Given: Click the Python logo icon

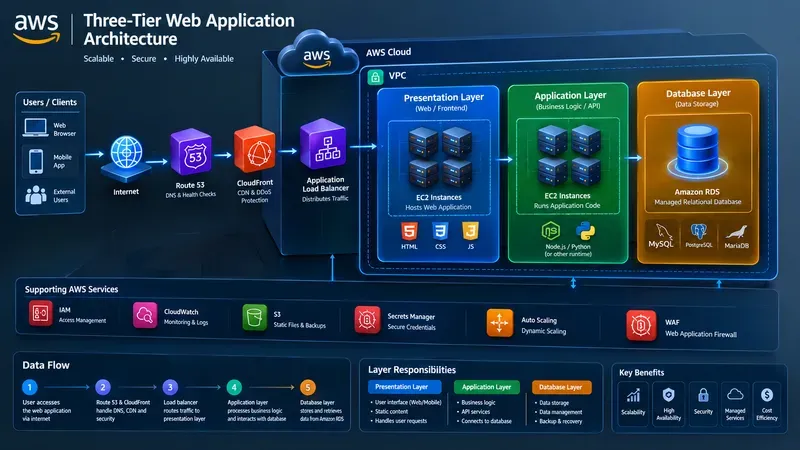Looking at the screenshot, I should point(585,231).
